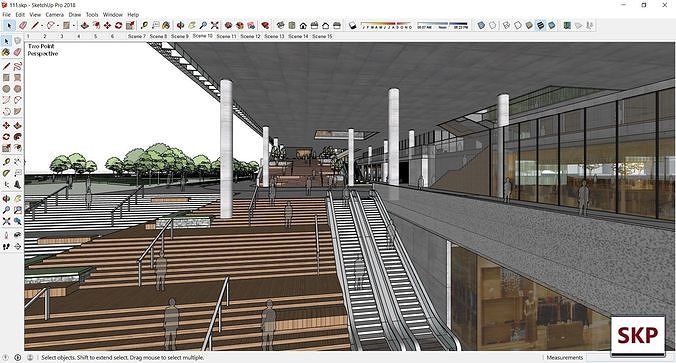Open the Help menu
Viewport: 676px width, 363px height.
133,15
